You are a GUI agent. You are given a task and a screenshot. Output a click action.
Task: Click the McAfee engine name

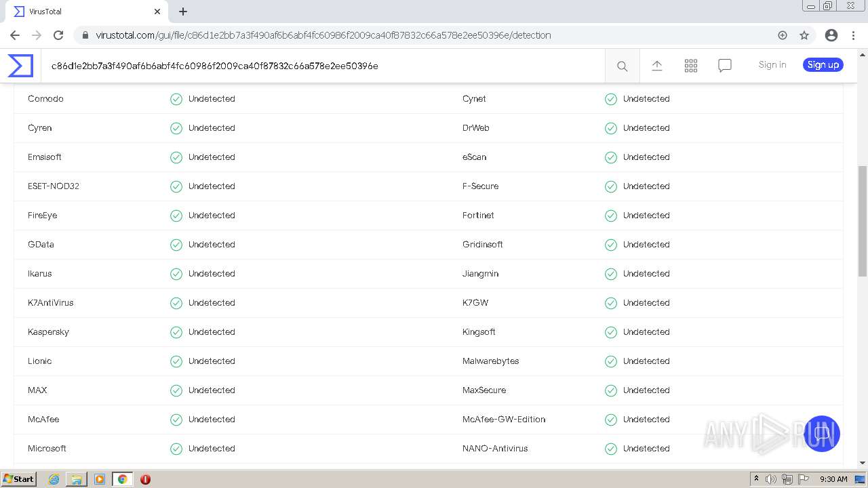pyautogui.click(x=43, y=420)
